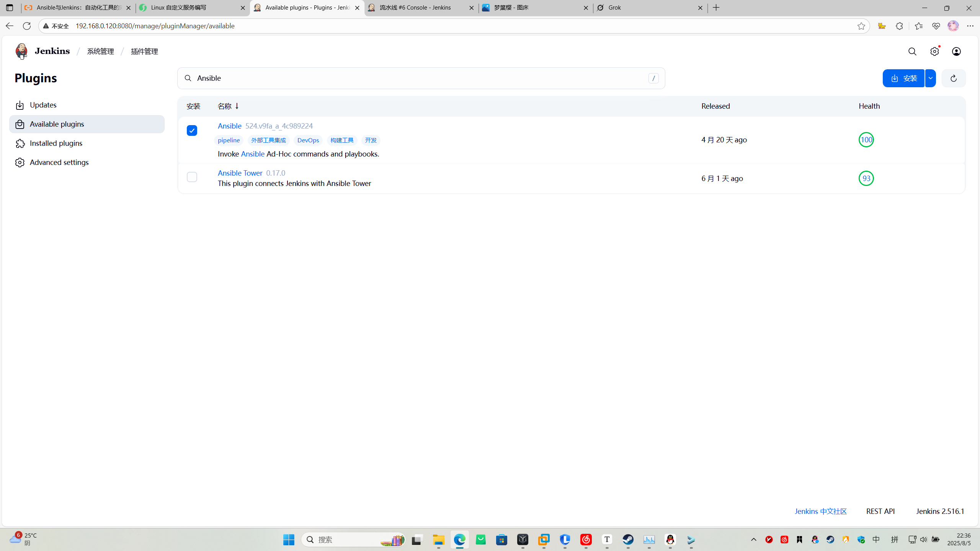Open the Jenkins manage gear icon

point(934,51)
